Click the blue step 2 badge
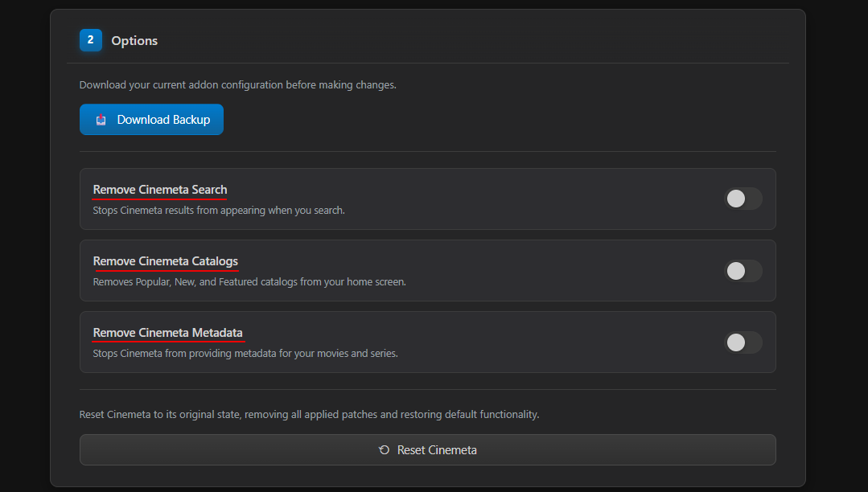868x492 pixels. click(x=90, y=40)
